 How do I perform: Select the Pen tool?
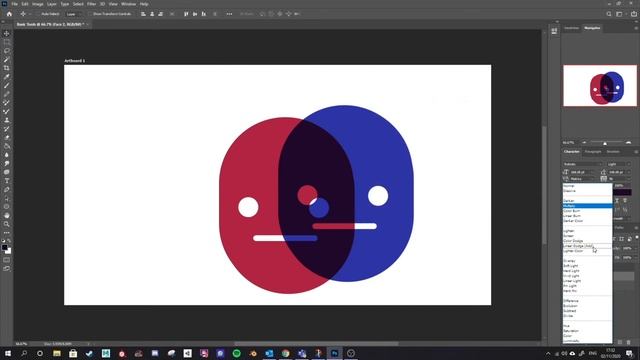[x=7, y=189]
